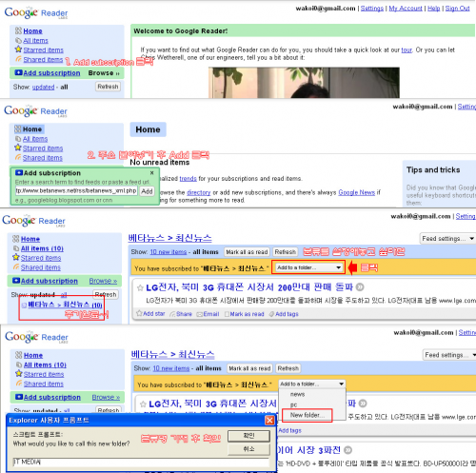The width and height of the screenshot is (476, 473).
Task: Open the Help link
Action: [433, 9]
